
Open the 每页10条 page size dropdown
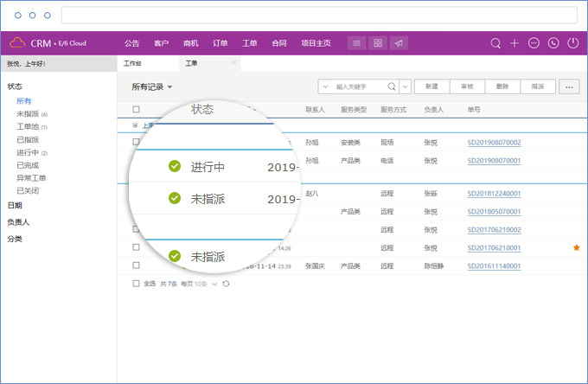click(214, 283)
